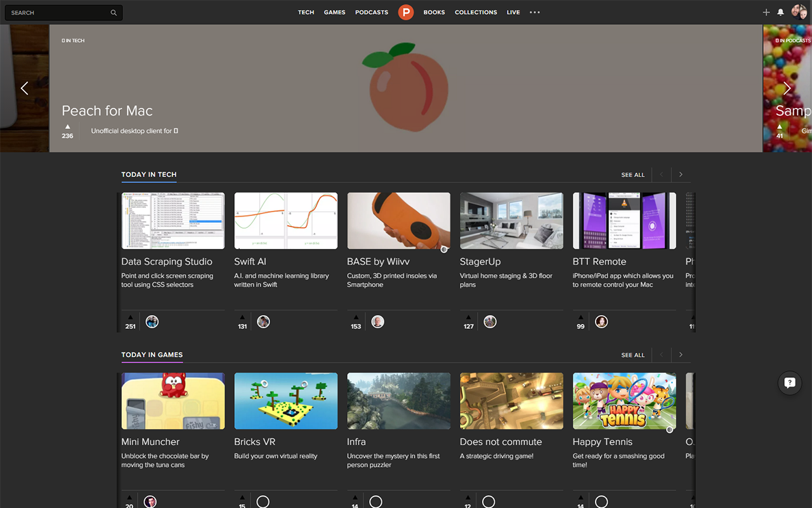Click the Infra title text
The image size is (812, 508).
(x=357, y=442)
